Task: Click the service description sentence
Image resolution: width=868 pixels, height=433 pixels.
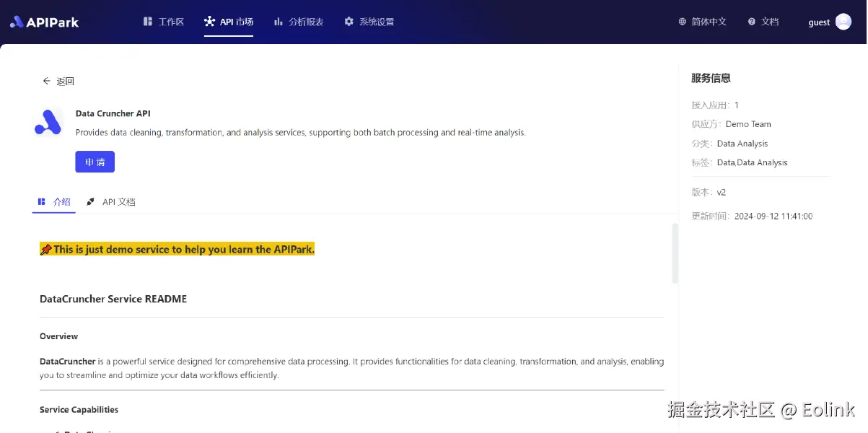Action: 301,133
